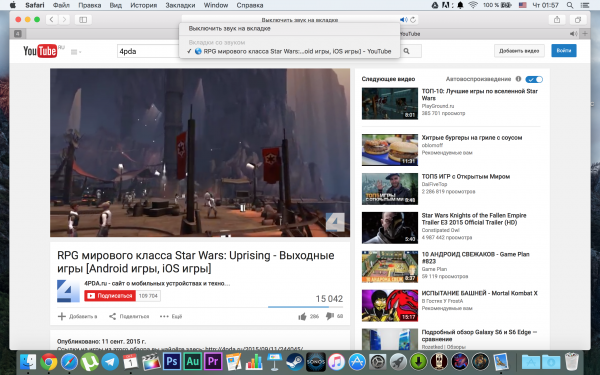Open the 4PDA channel avatar
Viewport: 600px width, 375px height.
tap(68, 291)
